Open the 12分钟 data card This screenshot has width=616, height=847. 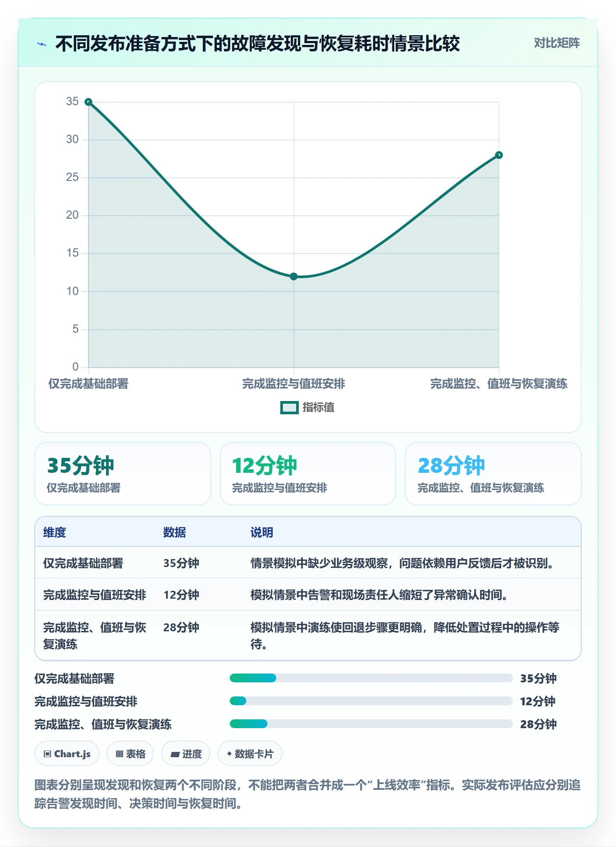coord(308,474)
